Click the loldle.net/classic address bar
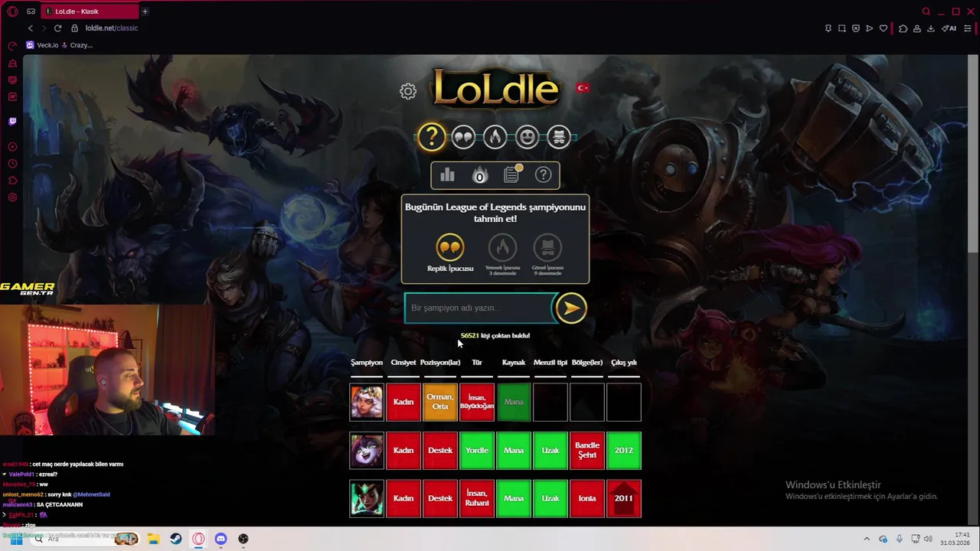Image resolution: width=980 pixels, height=551 pixels. 112,28
